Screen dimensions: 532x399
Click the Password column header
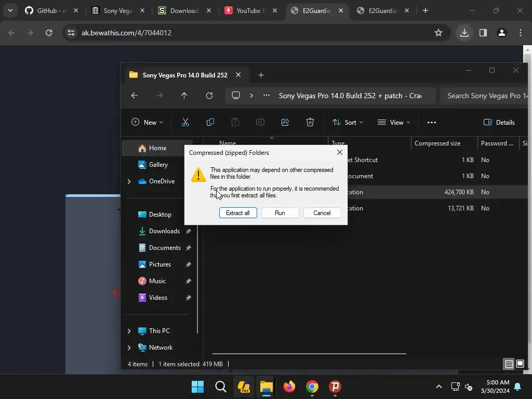point(498,143)
